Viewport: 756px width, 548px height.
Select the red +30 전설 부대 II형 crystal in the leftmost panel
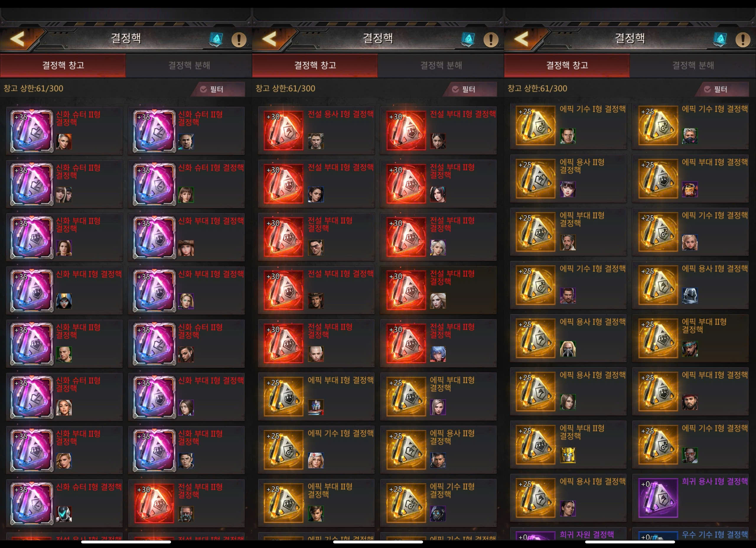pyautogui.click(x=154, y=503)
